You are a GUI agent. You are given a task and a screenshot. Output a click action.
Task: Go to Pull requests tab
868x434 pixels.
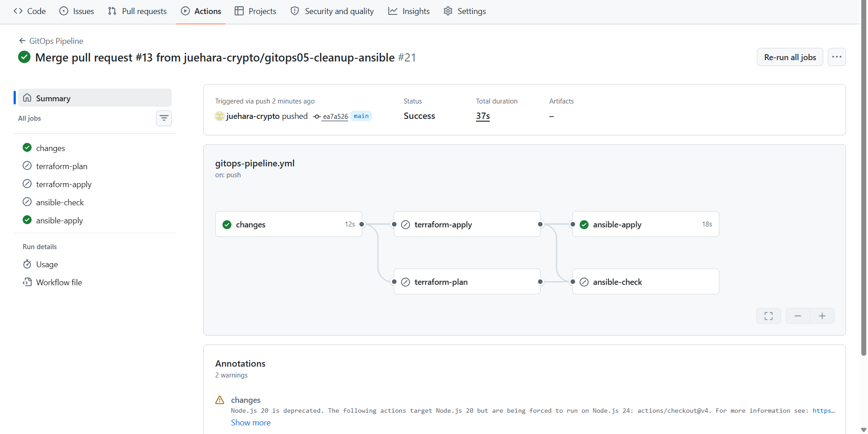click(137, 11)
